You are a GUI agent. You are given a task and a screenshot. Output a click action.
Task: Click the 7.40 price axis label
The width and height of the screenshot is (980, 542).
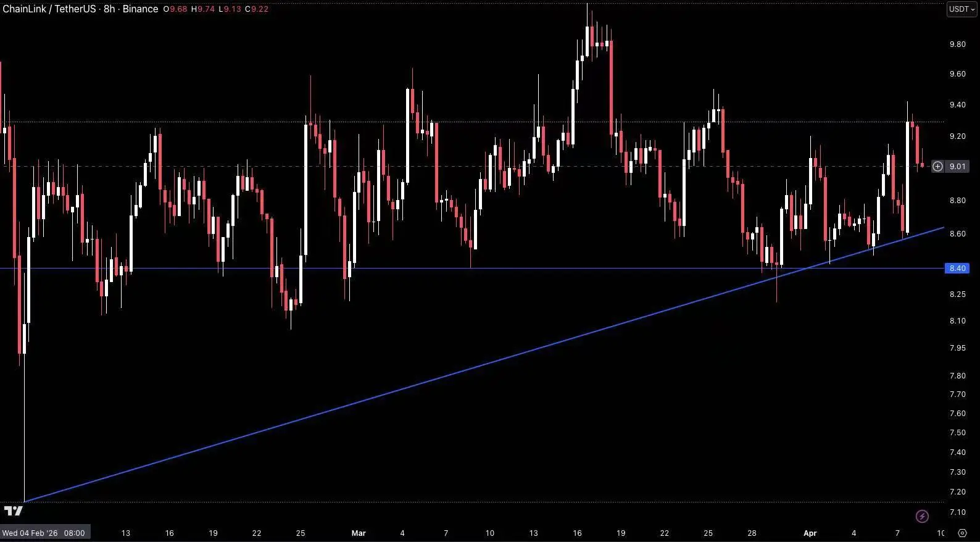pyautogui.click(x=957, y=452)
